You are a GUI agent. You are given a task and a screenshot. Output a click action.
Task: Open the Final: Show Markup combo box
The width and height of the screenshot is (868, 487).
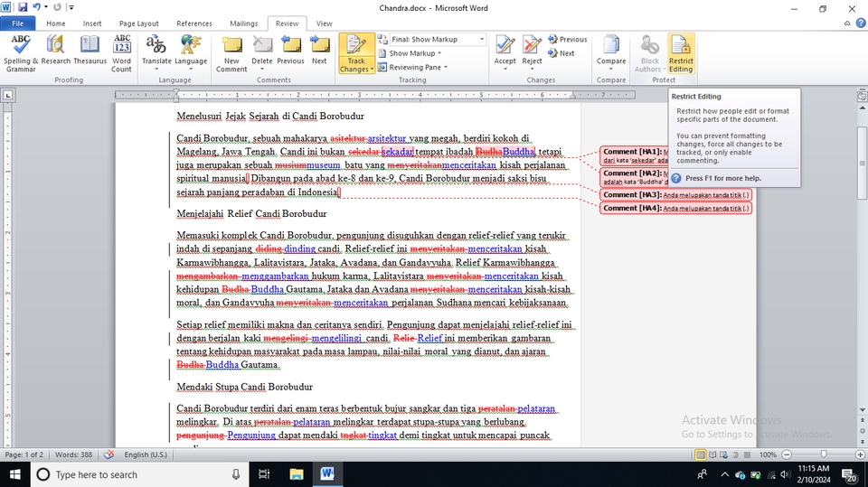click(x=438, y=39)
